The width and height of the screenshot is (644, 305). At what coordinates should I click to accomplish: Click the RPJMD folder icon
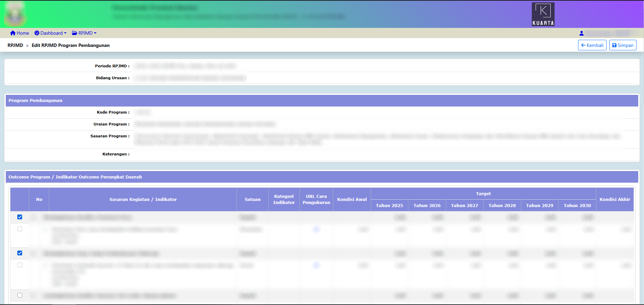(74, 33)
